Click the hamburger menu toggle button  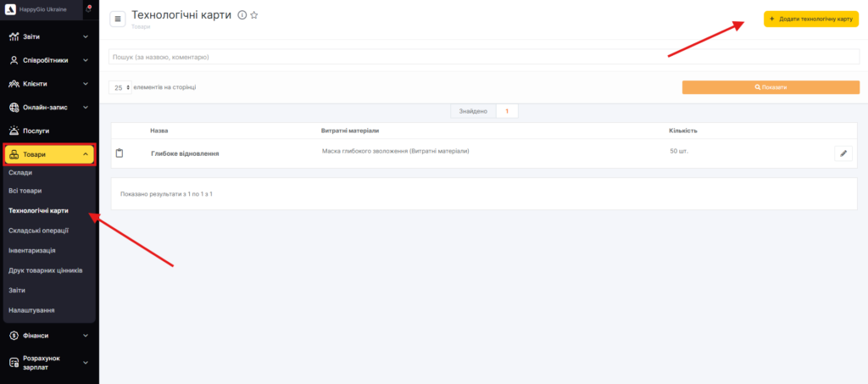click(x=117, y=19)
